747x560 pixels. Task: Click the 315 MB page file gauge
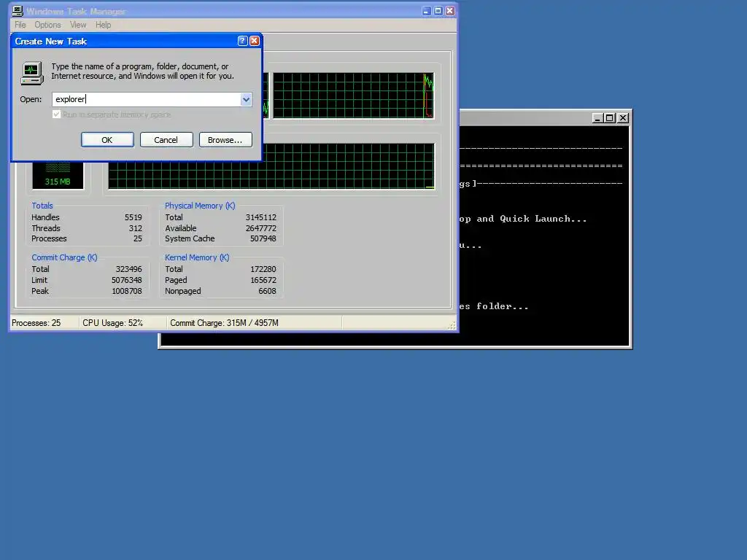[58, 176]
